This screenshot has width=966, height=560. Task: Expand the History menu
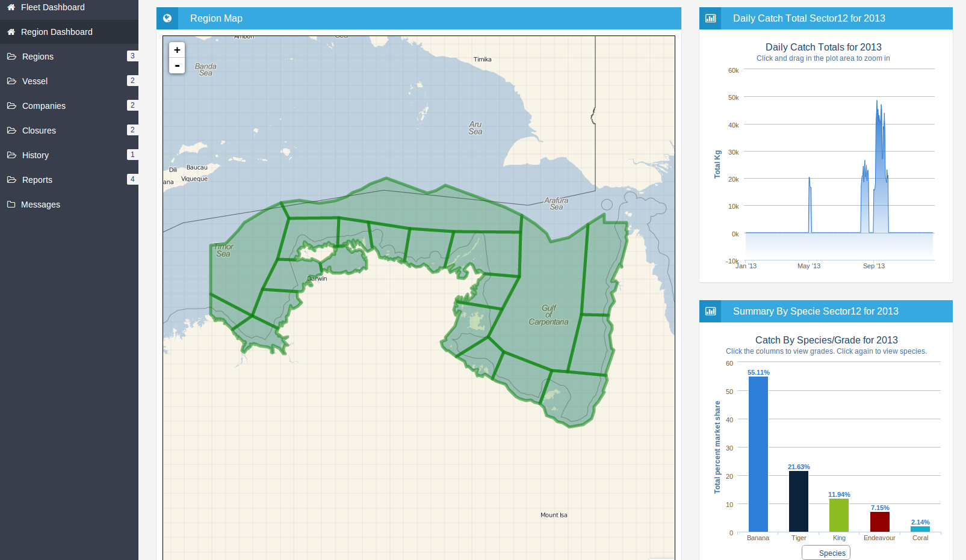pos(69,155)
